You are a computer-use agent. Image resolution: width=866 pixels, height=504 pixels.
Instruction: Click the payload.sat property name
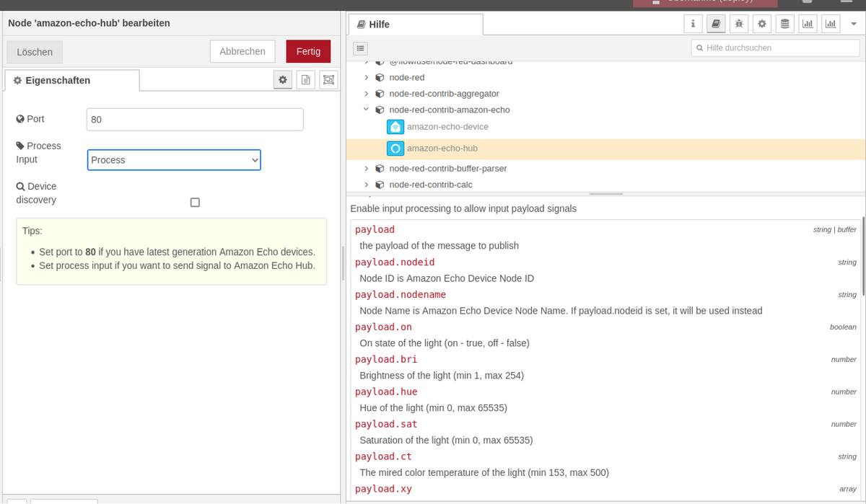point(386,424)
